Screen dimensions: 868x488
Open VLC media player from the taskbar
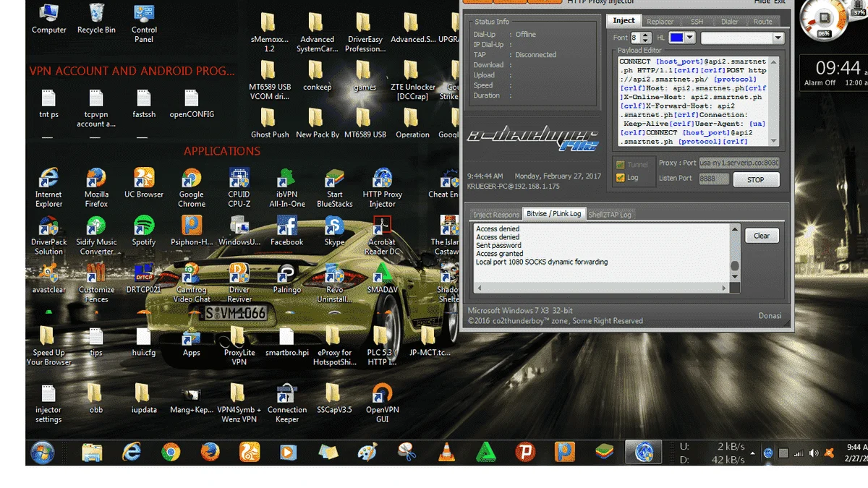(448, 453)
